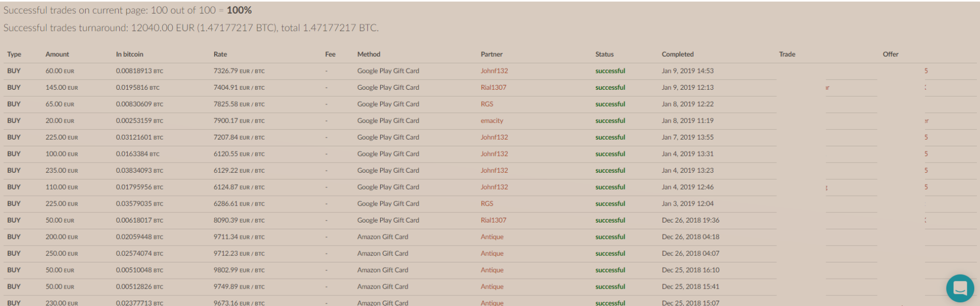Image resolution: width=980 pixels, height=306 pixels.
Task: Click the Completed column header
Action: click(677, 54)
